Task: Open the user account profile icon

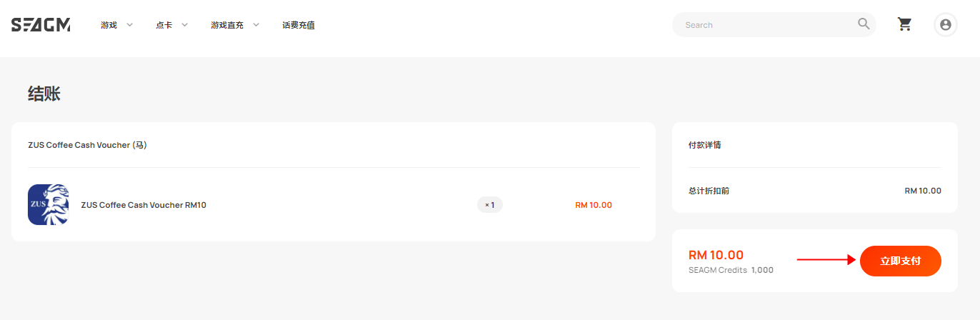Action: [x=946, y=24]
